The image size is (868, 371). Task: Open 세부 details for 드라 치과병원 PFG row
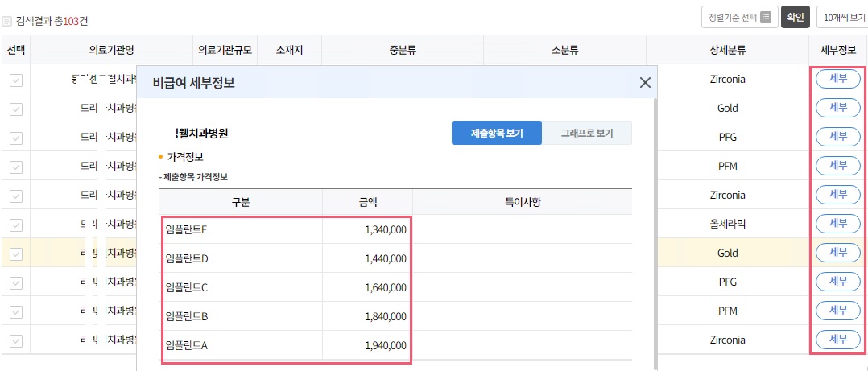[838, 136]
